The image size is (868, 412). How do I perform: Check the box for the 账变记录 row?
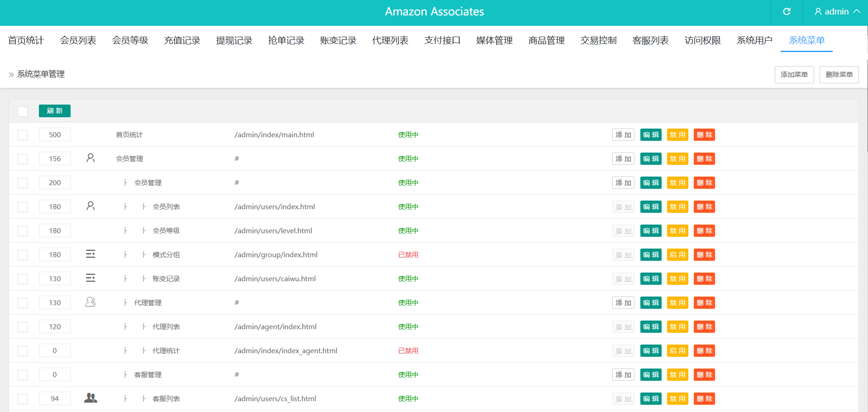23,279
